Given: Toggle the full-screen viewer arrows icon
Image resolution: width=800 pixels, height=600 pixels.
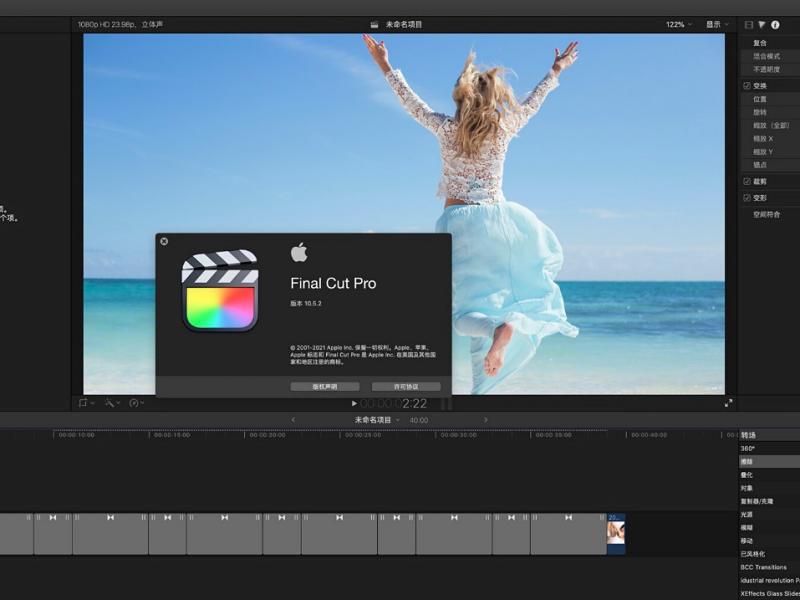Looking at the screenshot, I should pos(729,403).
